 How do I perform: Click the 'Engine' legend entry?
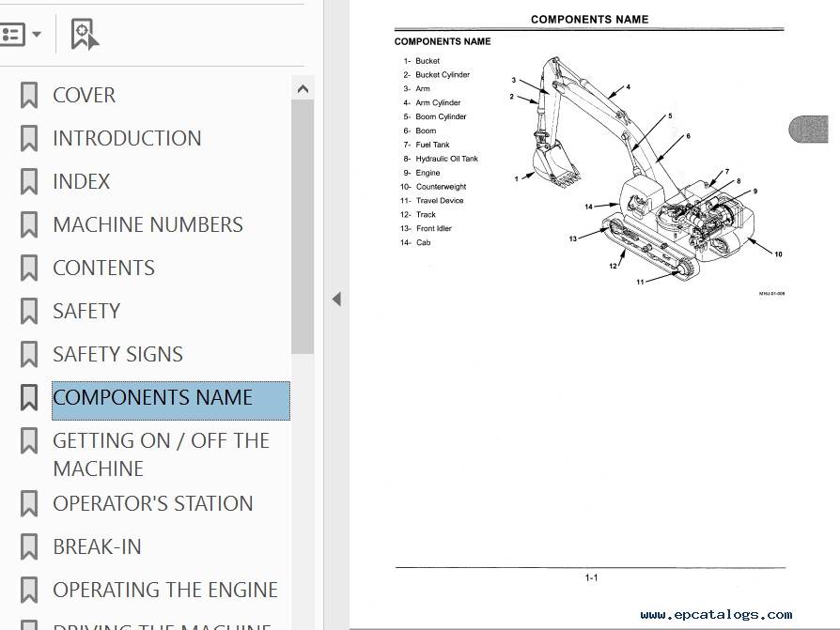coord(428,173)
